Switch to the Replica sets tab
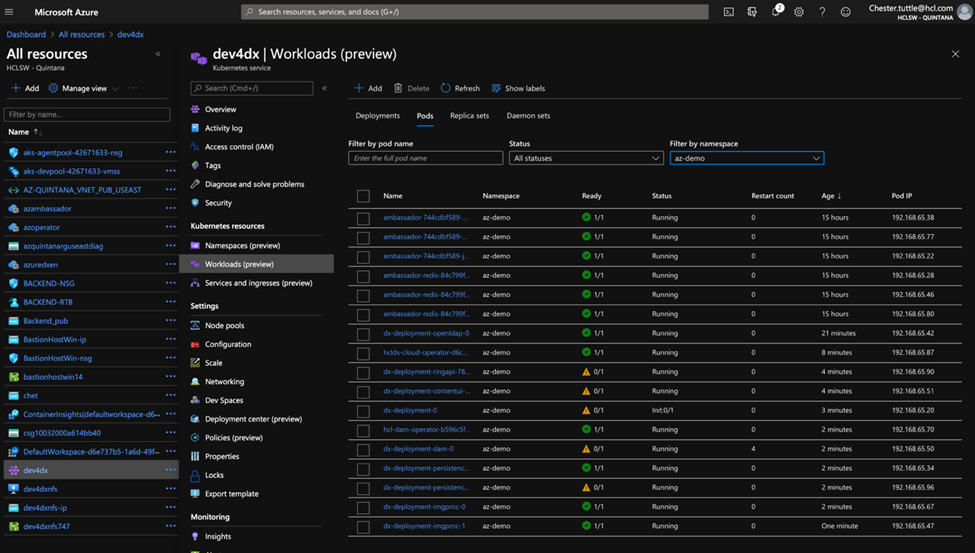 (469, 116)
